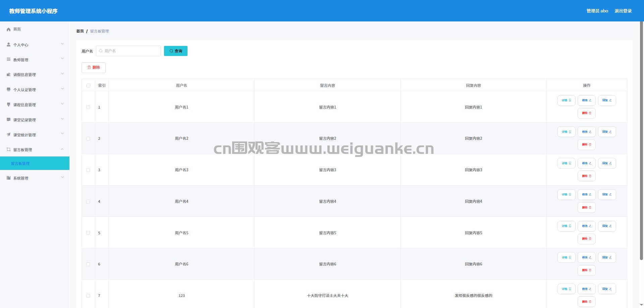Viewport: 644px width, 308px height.
Task: Open 个人认证管理 via its sidebar icon
Action: 9,89
